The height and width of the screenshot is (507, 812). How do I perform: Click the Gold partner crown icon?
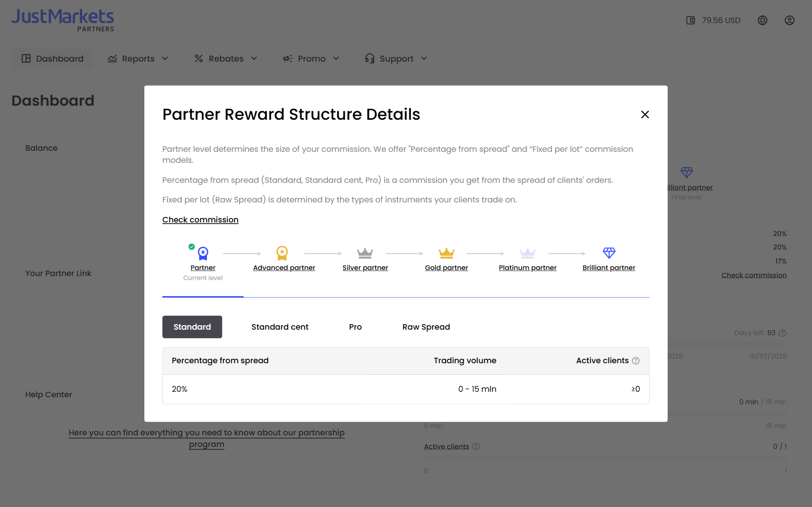(446, 253)
